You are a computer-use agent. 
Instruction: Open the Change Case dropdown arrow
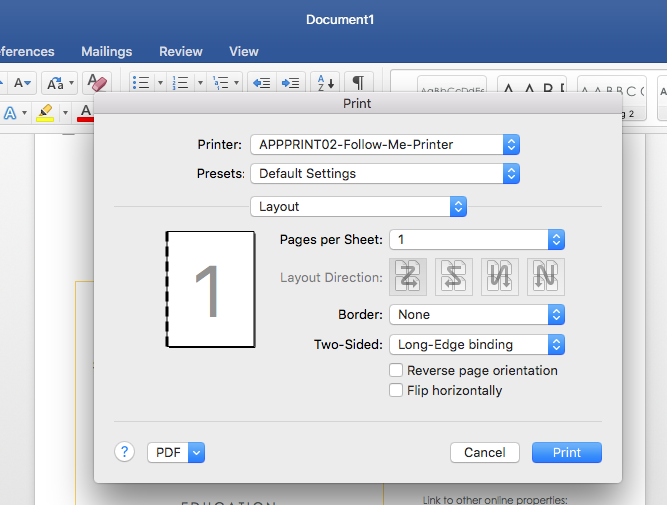coord(71,83)
